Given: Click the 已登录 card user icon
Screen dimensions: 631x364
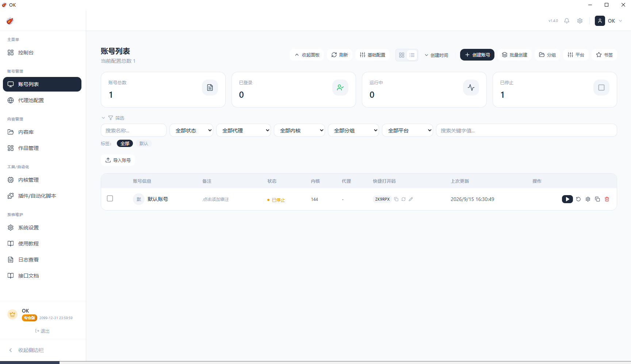Looking at the screenshot, I should (340, 88).
